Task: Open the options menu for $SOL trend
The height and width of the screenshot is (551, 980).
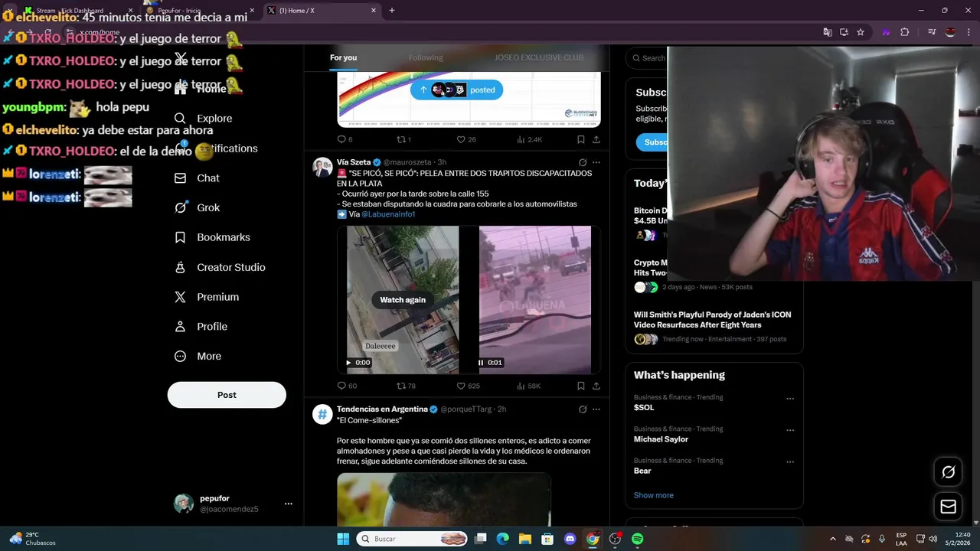Action: (790, 399)
